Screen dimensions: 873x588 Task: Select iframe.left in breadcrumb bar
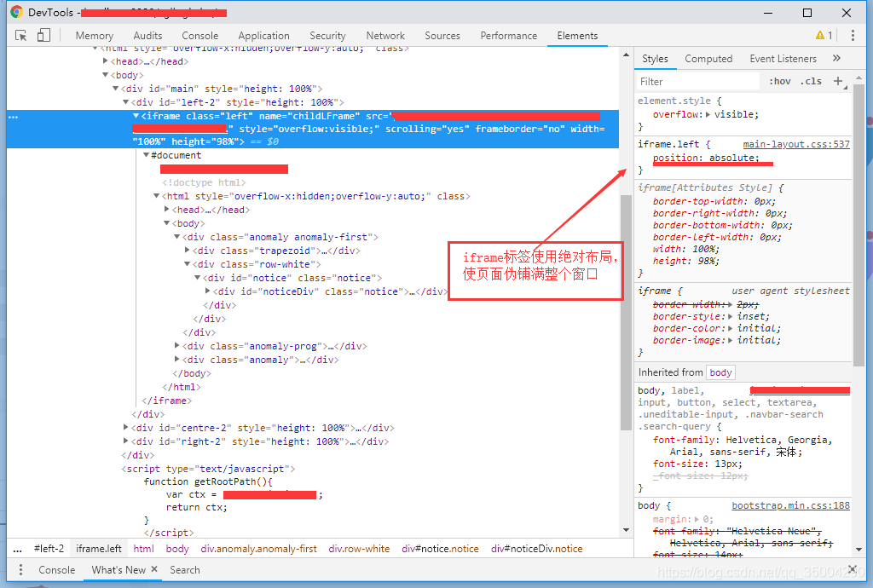[99, 549]
